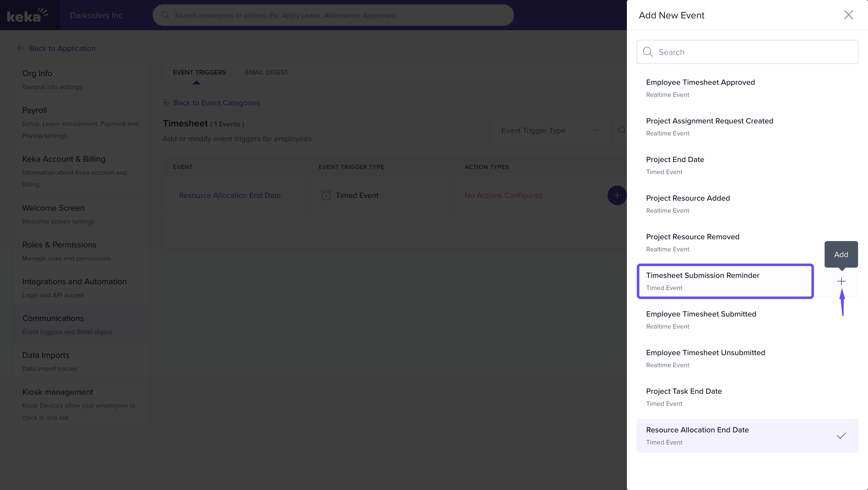Open the Resource Allocation End Date event link

(229, 195)
